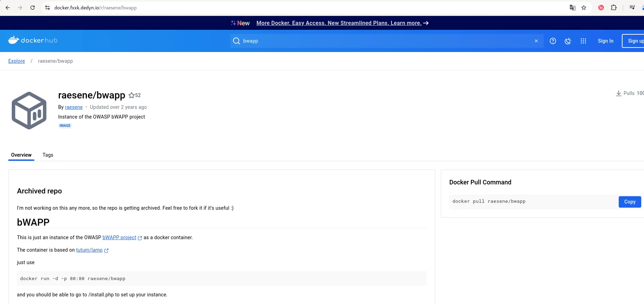Toggle the dark mode theme
The width and height of the screenshot is (644, 304).
pyautogui.click(x=568, y=41)
